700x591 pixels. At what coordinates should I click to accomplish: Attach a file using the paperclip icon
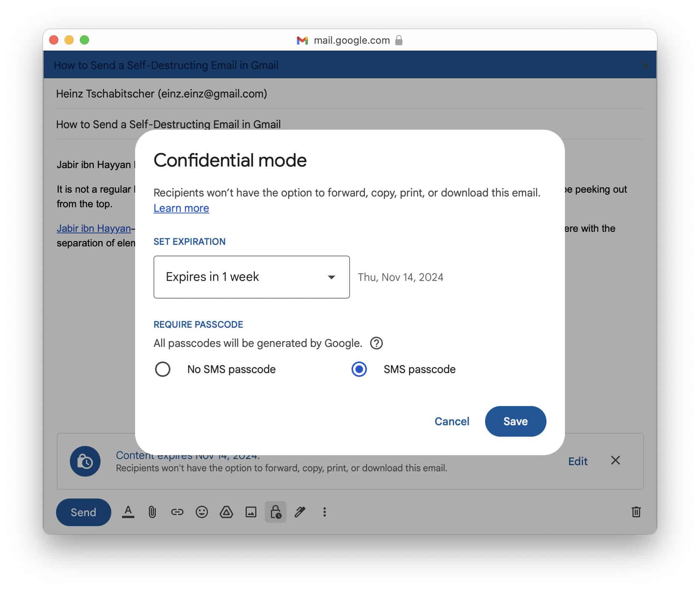(x=152, y=512)
